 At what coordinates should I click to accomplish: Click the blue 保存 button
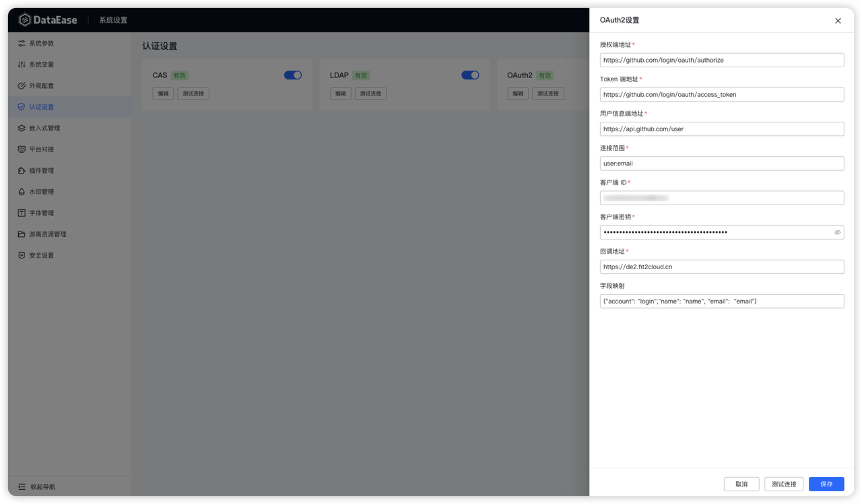pyautogui.click(x=826, y=484)
